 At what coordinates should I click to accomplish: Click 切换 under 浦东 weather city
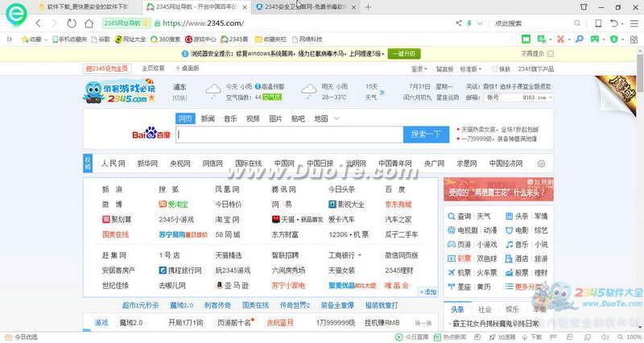point(180,97)
